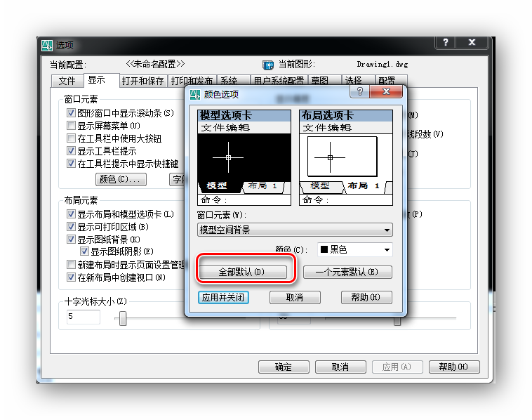
Task: Toggle 显示工具栏提示 checkbox
Action: click(71, 150)
